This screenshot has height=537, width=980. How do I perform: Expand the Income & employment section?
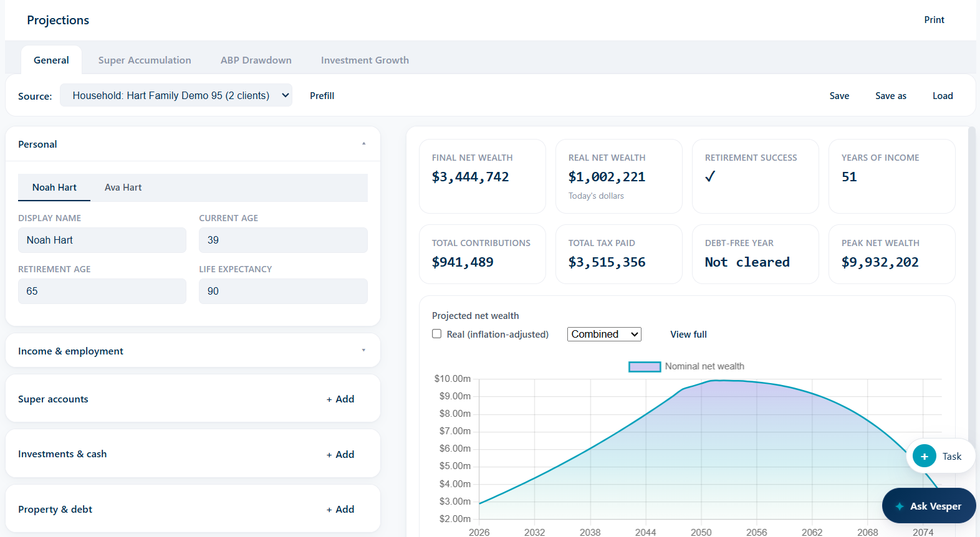193,351
